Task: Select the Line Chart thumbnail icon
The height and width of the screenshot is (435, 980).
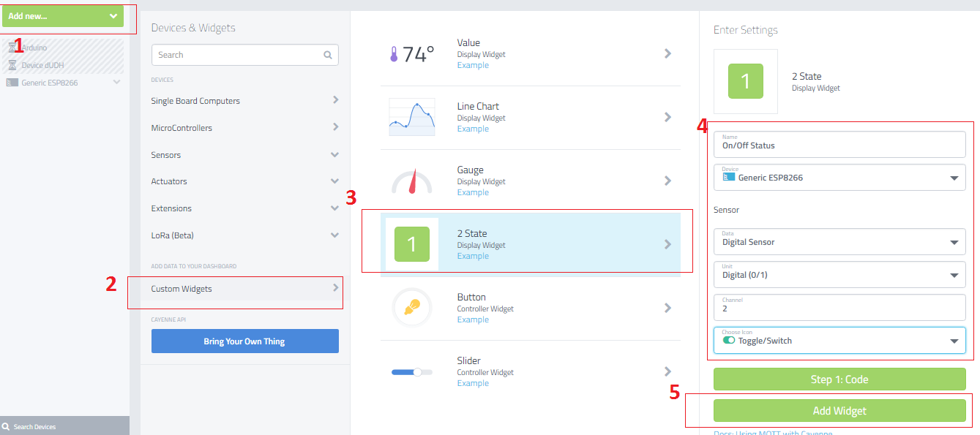Action: (411, 117)
